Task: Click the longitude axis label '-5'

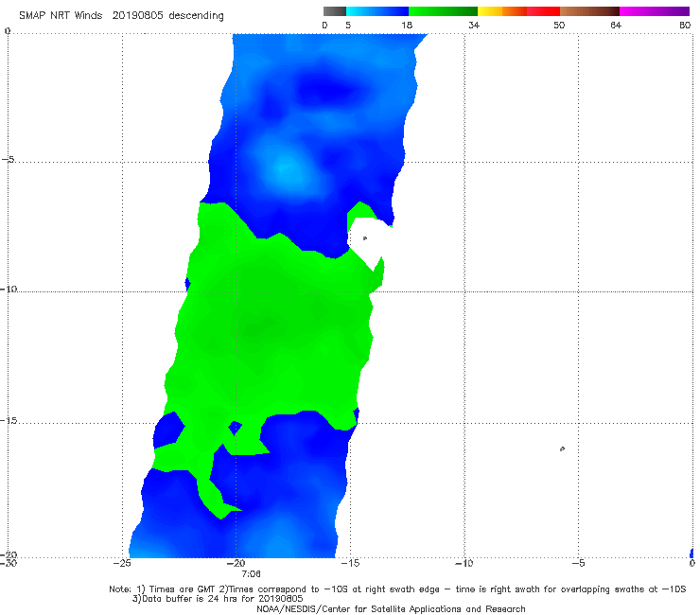Action: (x=578, y=563)
